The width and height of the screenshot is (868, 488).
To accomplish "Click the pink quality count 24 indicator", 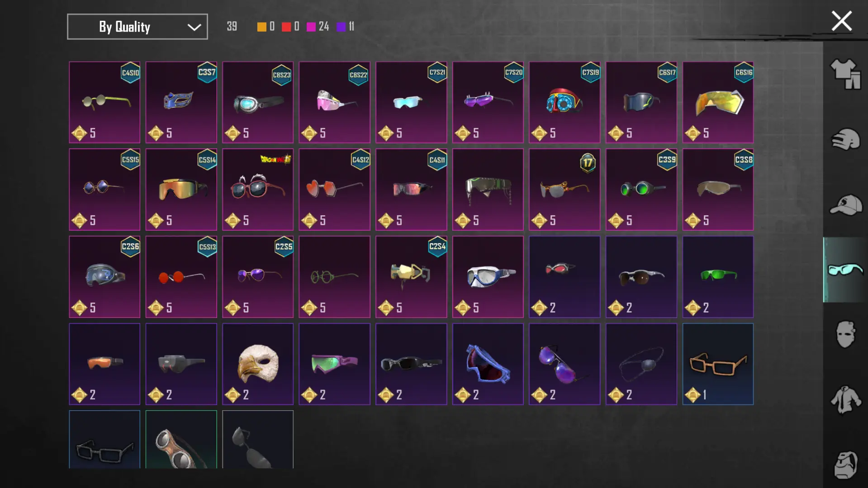I will pyautogui.click(x=318, y=27).
